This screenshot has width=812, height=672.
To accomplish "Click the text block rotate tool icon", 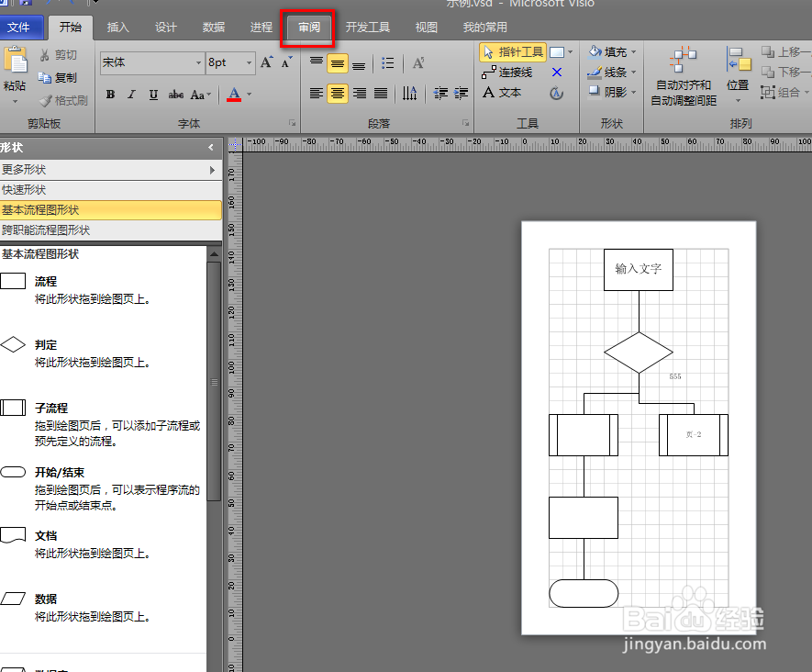I will click(557, 94).
